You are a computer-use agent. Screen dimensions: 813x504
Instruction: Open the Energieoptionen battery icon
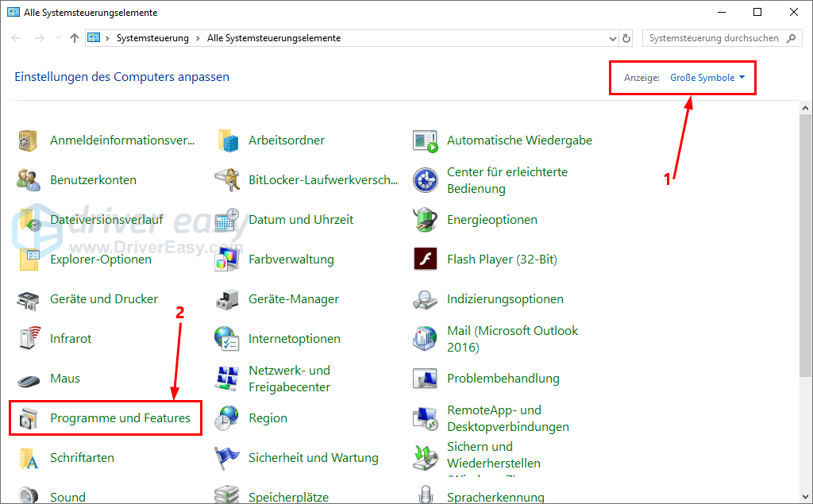(x=426, y=220)
